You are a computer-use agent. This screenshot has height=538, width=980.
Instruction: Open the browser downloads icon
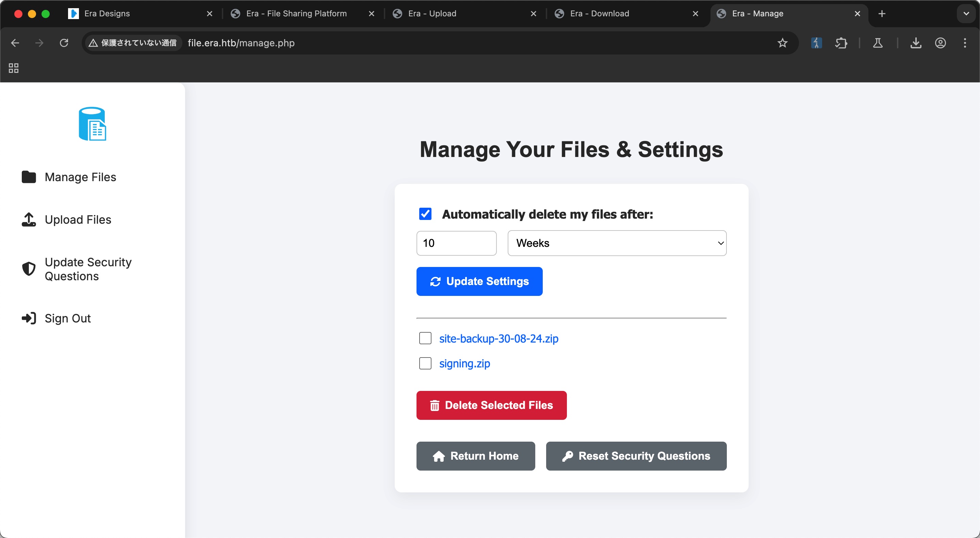pyautogui.click(x=916, y=43)
